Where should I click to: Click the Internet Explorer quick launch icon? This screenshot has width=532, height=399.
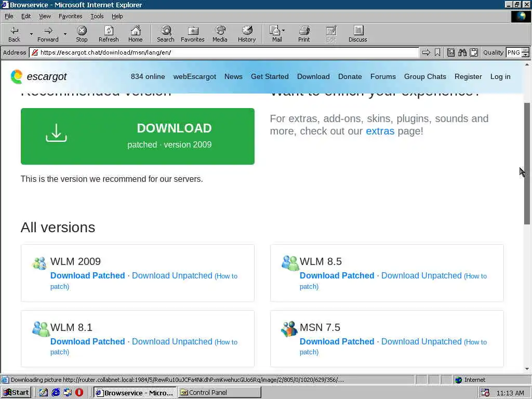pyautogui.click(x=56, y=393)
